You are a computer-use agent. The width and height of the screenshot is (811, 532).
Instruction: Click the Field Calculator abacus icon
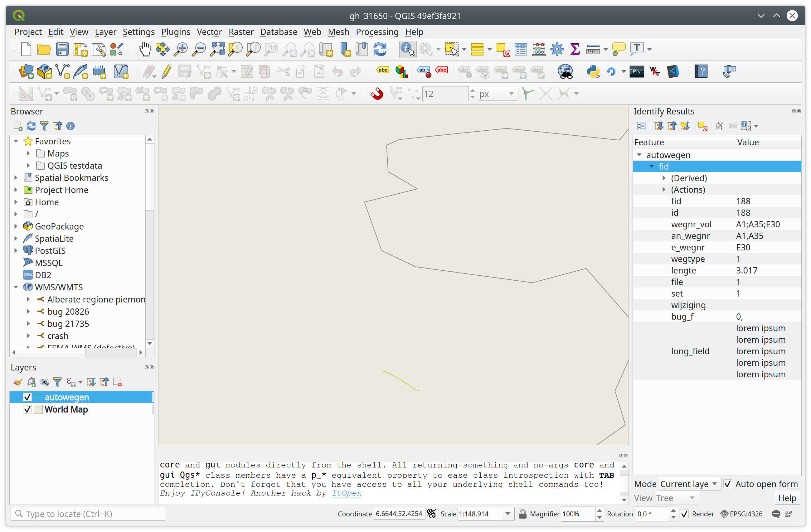tap(539, 49)
